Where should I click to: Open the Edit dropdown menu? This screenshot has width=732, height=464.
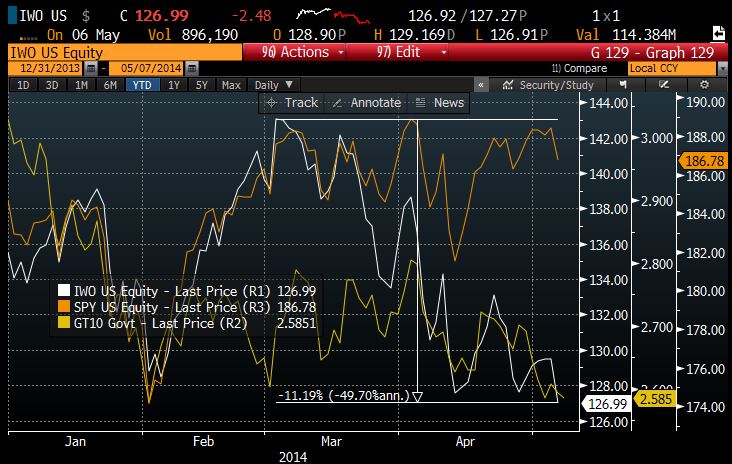(x=411, y=52)
